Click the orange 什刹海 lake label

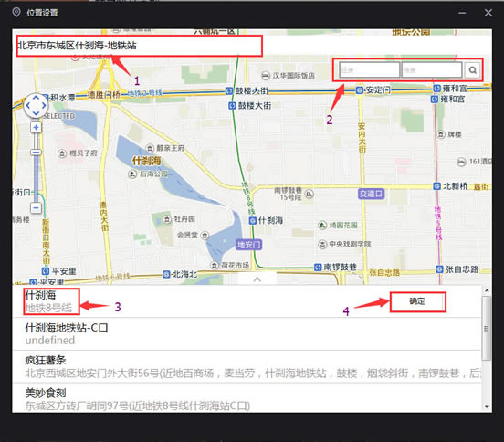[x=147, y=161]
